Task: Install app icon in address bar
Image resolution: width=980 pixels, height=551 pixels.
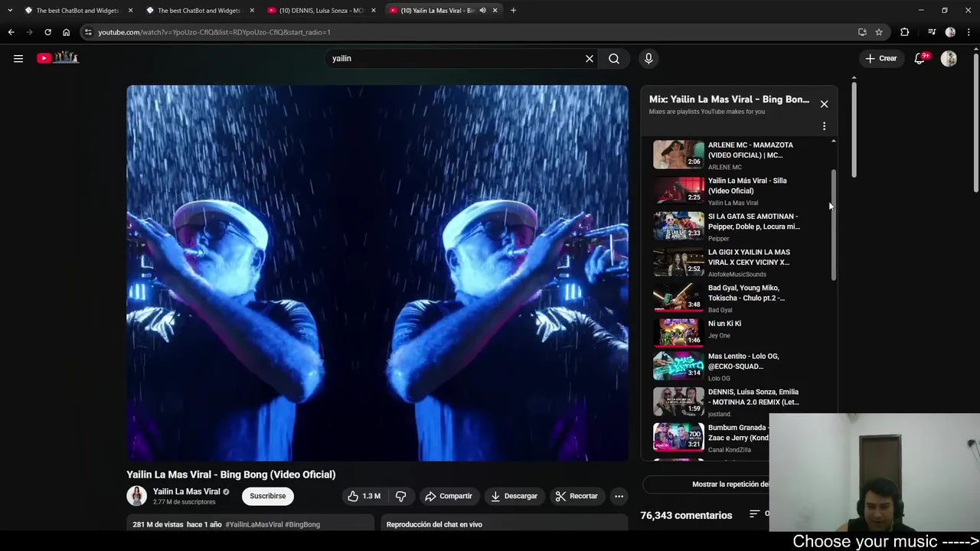Action: pyautogui.click(x=862, y=32)
